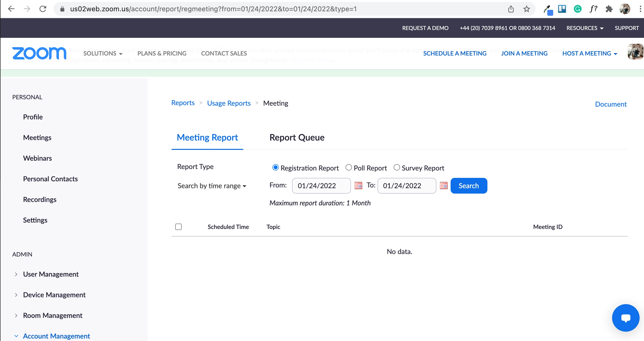Bookmark page with star icon
644x341 pixels.
526,9
